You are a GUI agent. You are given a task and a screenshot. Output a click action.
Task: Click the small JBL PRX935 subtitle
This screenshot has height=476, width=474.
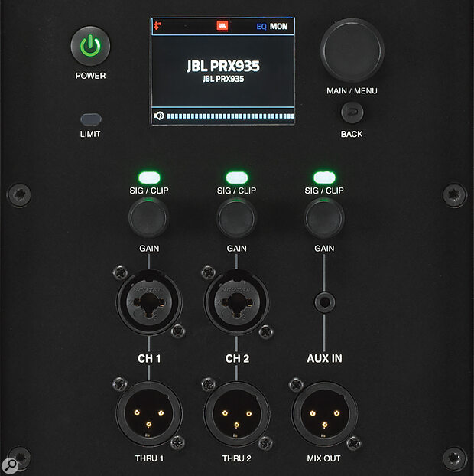point(223,79)
